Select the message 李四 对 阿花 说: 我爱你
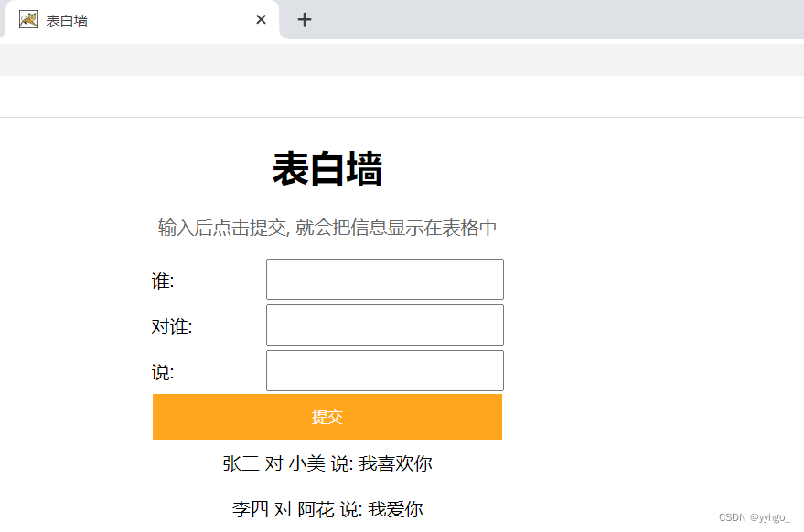This screenshot has height=532, width=804. pos(329,509)
